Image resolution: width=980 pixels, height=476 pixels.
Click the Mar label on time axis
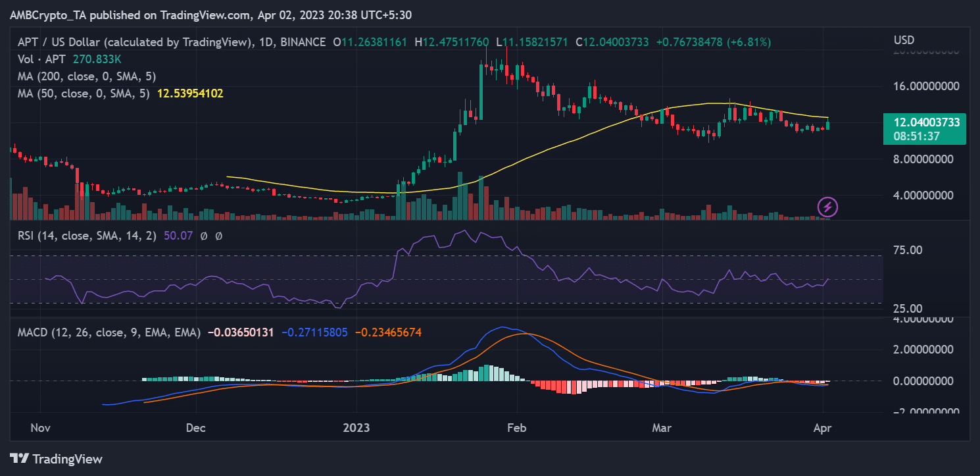click(x=662, y=428)
